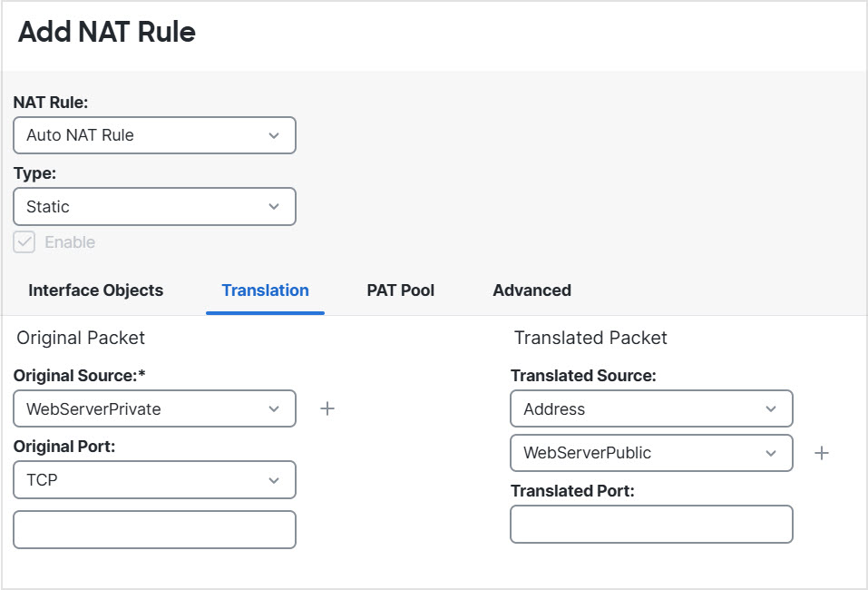This screenshot has height=590, width=868.
Task: Open the PAT Pool tab
Action: click(x=401, y=290)
